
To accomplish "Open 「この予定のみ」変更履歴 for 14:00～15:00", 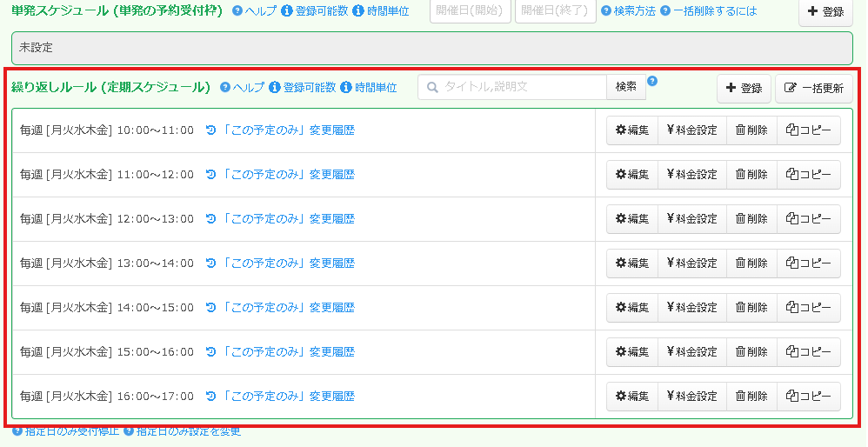I will point(288,308).
